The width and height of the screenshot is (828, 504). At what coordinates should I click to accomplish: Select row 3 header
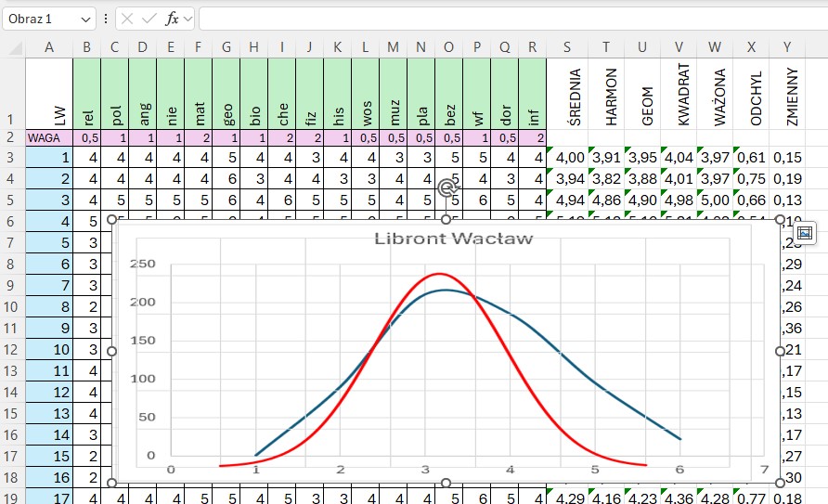pyautogui.click(x=12, y=158)
